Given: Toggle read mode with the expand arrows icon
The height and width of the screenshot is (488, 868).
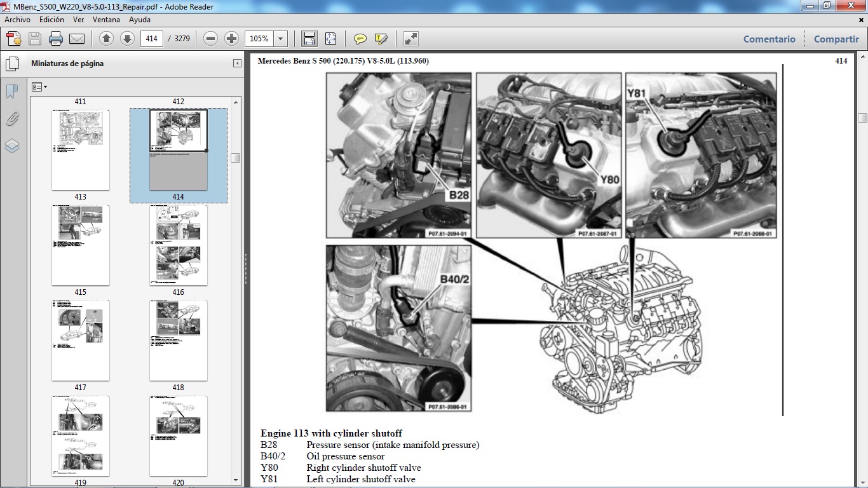Looking at the screenshot, I should tap(411, 39).
